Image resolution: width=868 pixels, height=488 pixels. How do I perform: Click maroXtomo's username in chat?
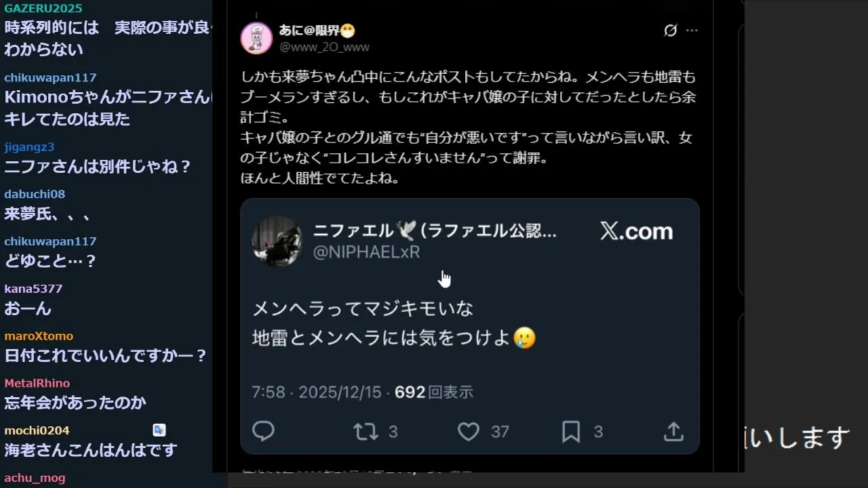coord(39,336)
